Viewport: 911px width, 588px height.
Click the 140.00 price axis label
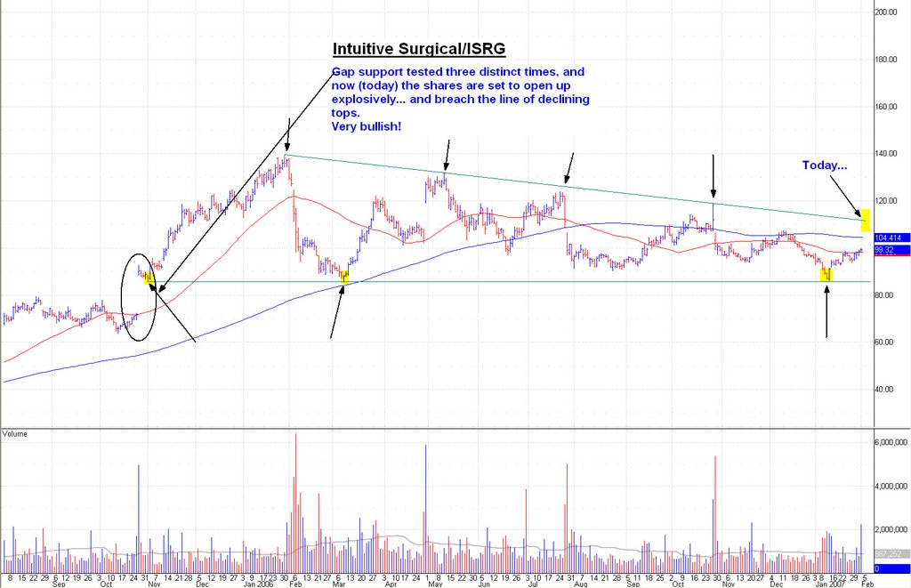point(886,154)
